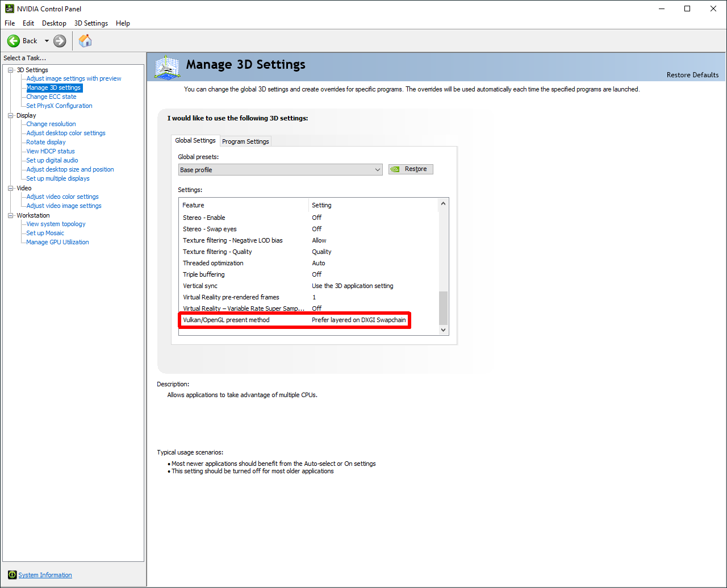Open the Back history dropdown arrow
The image size is (727, 588).
pyautogui.click(x=47, y=41)
